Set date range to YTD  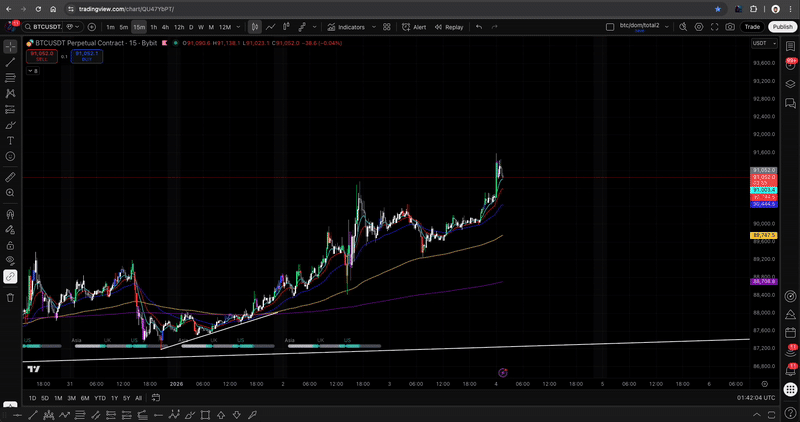(x=100, y=398)
